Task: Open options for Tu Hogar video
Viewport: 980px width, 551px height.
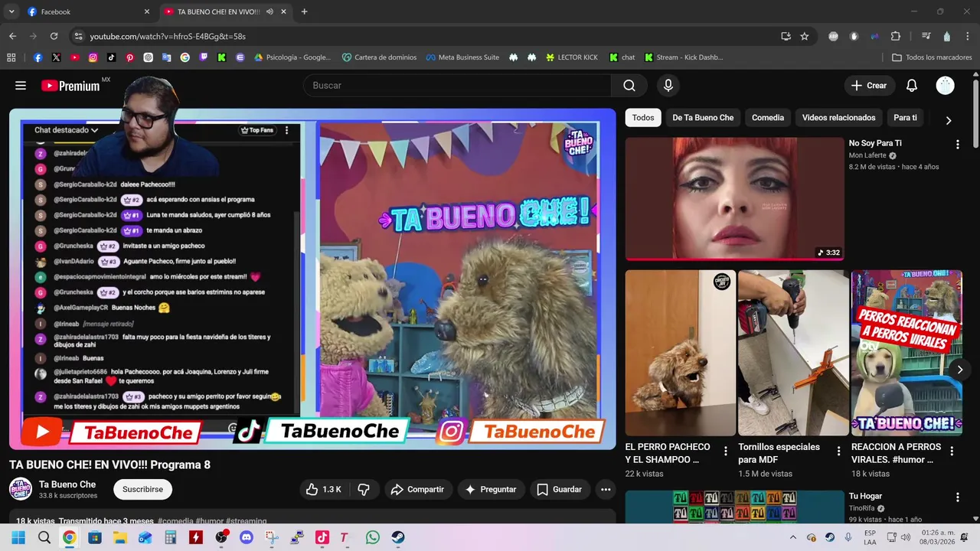Action: (957, 497)
